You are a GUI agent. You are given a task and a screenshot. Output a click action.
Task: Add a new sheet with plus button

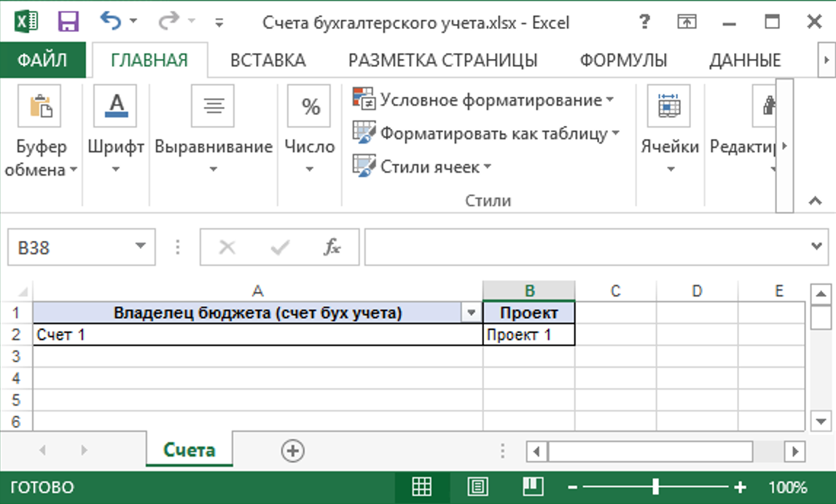click(x=292, y=451)
